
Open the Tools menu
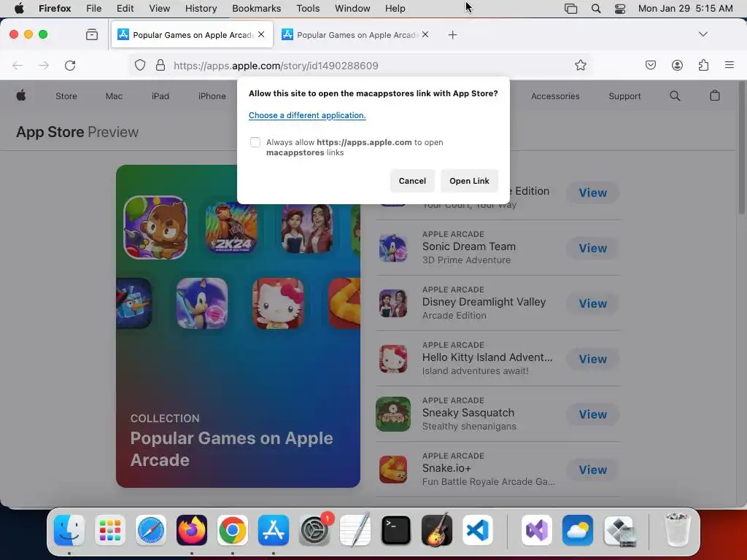308,9
